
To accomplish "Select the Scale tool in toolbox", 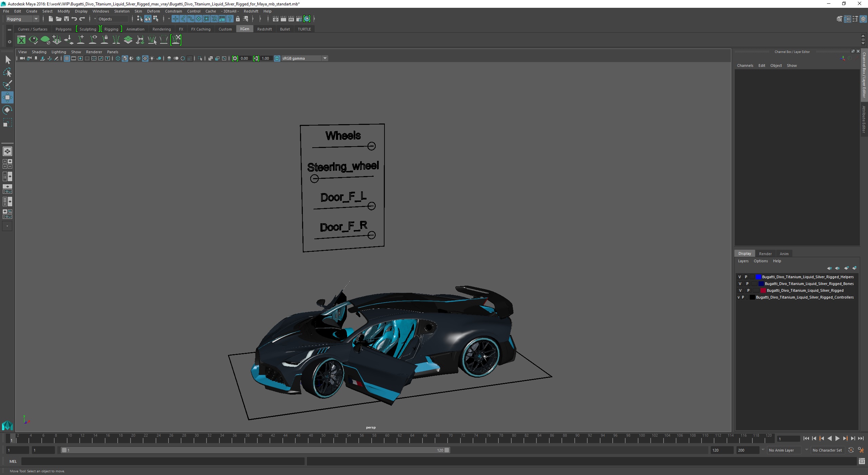I will [7, 122].
